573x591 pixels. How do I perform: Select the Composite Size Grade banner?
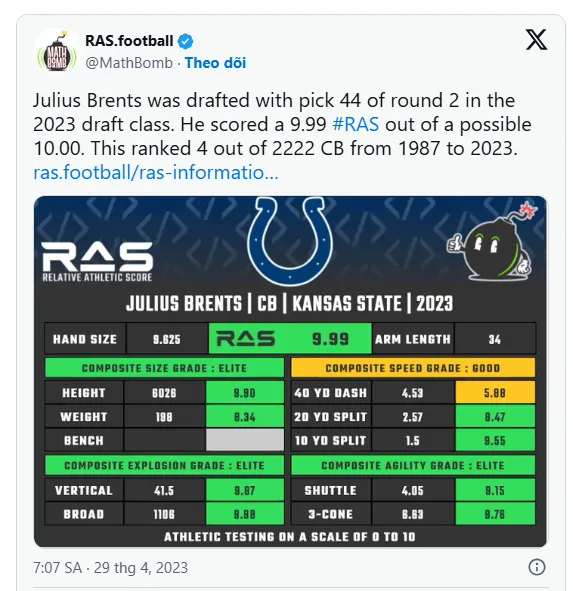click(x=164, y=368)
